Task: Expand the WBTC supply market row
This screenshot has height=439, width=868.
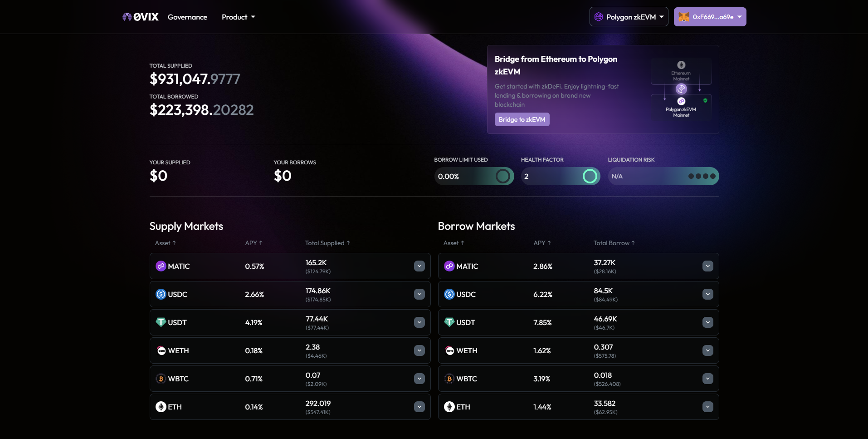Action: (x=419, y=379)
